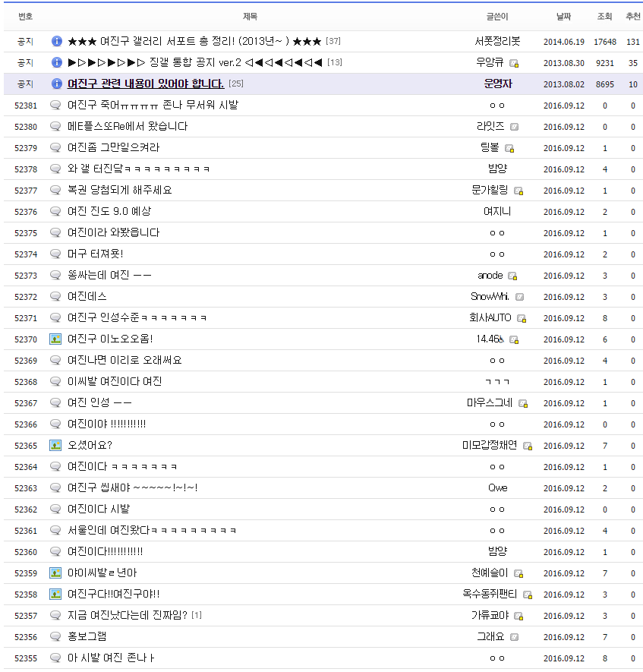Click the gallog icon next to author 라잇즈

pyautogui.click(x=515, y=127)
